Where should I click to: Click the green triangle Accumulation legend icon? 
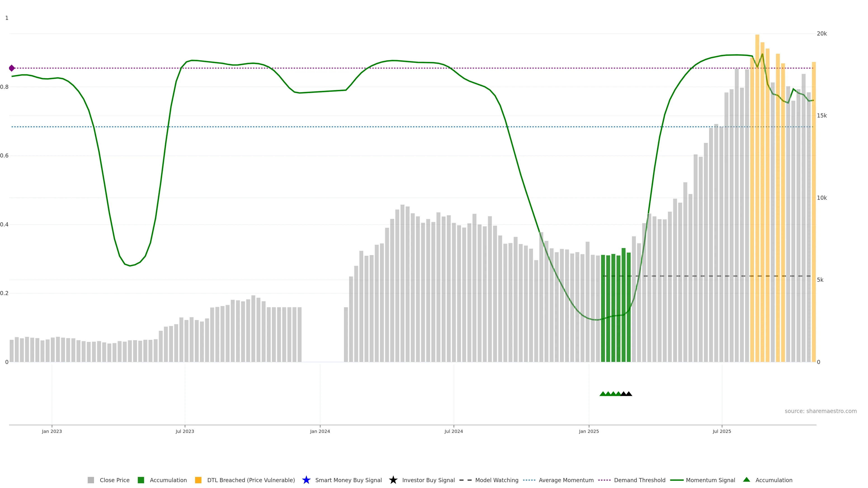[x=746, y=480]
